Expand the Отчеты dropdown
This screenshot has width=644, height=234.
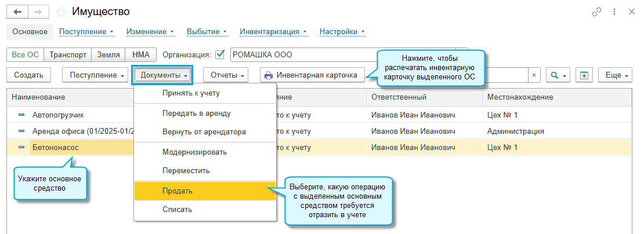tap(229, 75)
